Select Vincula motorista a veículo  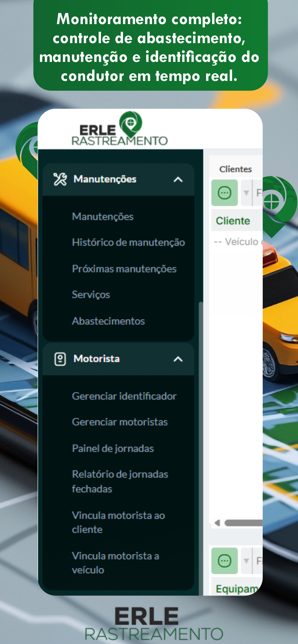coord(115,563)
